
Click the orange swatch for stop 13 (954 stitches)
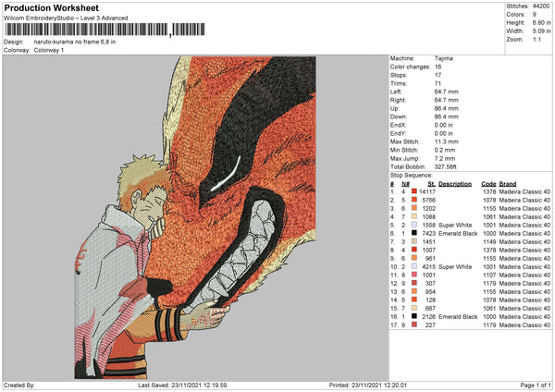413,291
